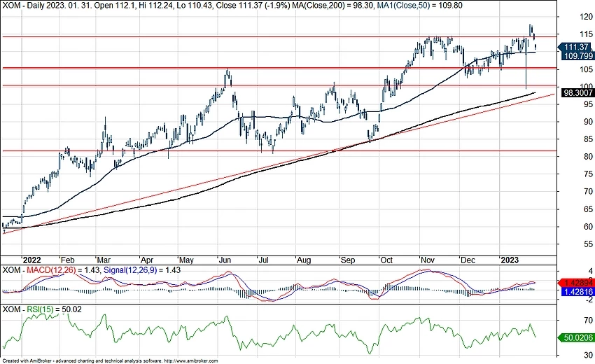Viewport: 595px width, 364px height.
Task: Click the 111.37 current price label
Action: (x=576, y=47)
